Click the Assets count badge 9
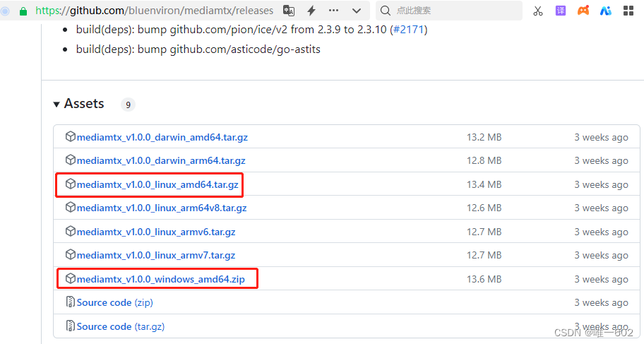This screenshot has height=344, width=644. coord(128,105)
